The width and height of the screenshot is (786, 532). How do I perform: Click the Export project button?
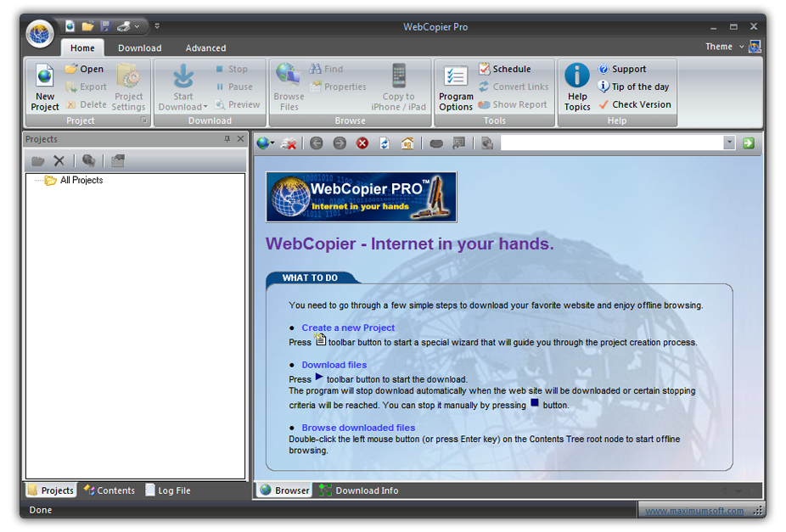(x=87, y=87)
